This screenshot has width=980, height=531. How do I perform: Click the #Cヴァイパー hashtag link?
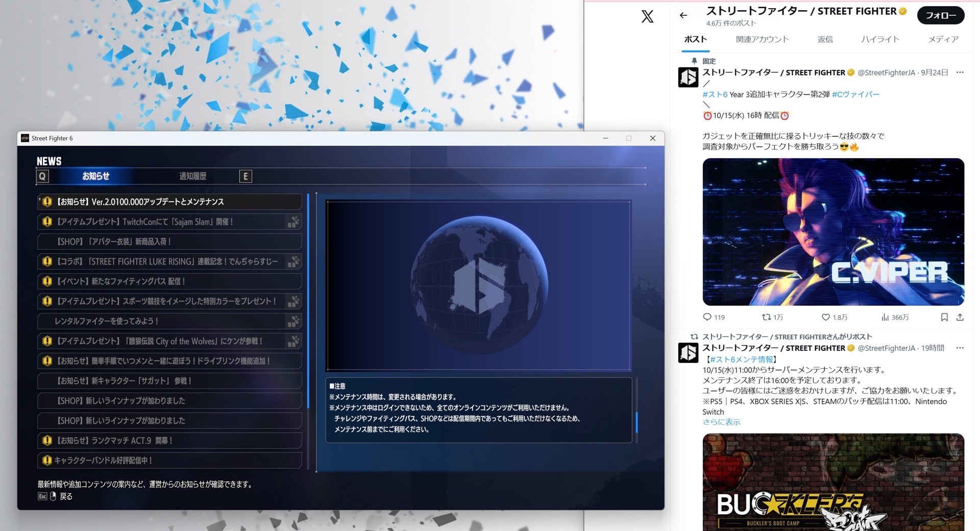click(x=855, y=94)
